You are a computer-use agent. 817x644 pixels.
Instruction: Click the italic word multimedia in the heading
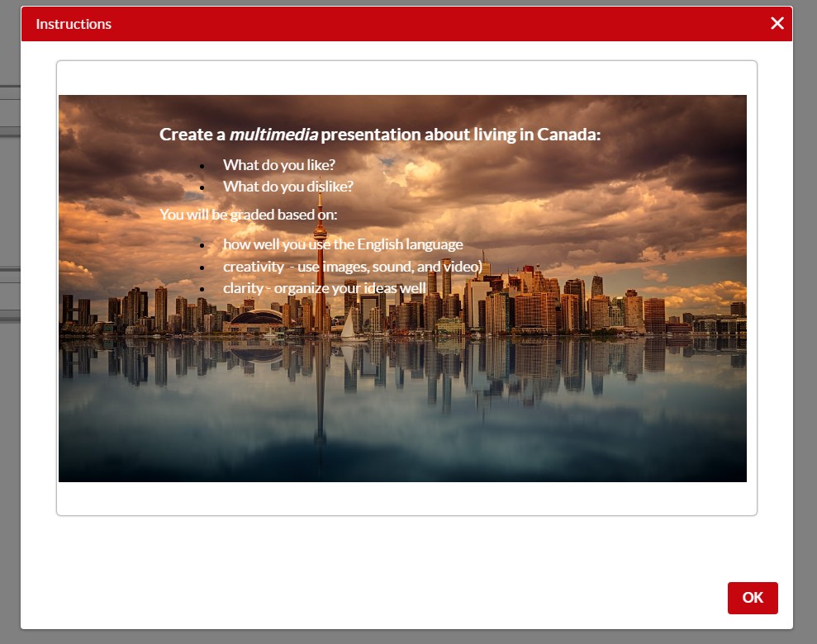point(273,135)
